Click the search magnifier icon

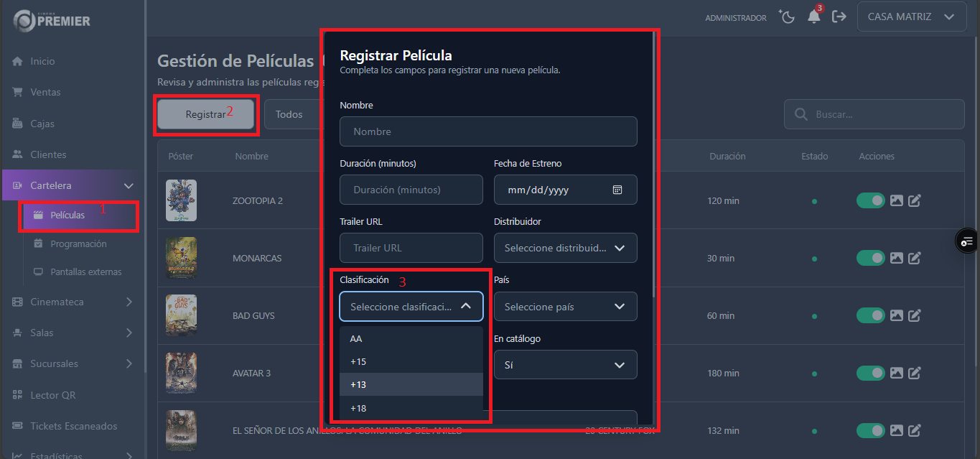[x=800, y=113]
